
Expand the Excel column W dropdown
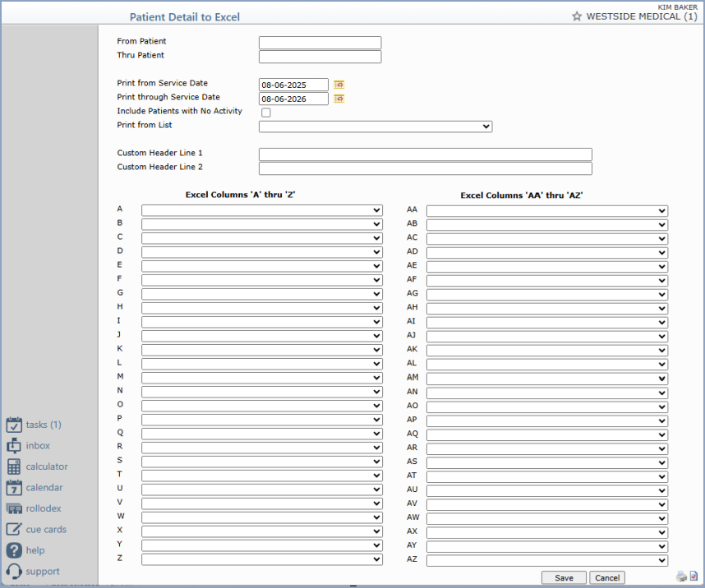coord(261,517)
